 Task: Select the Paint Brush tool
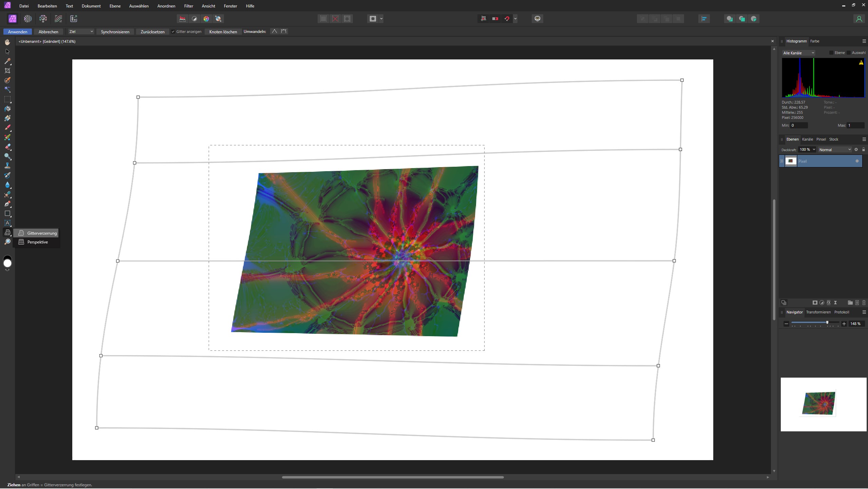coord(7,128)
